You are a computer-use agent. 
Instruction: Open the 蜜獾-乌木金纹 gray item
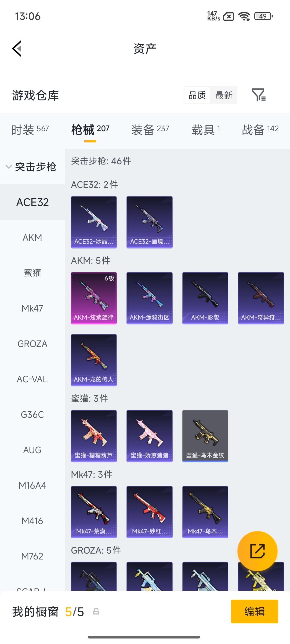(x=205, y=436)
